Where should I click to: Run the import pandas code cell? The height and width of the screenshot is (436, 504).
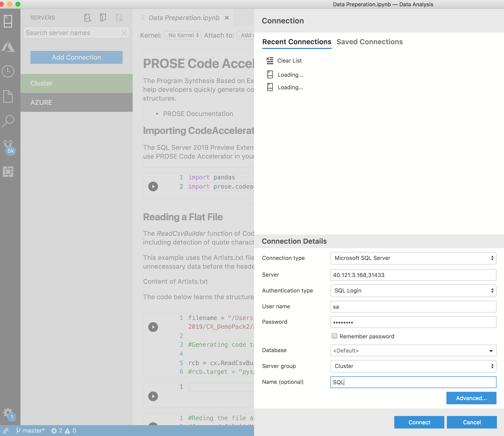click(153, 186)
